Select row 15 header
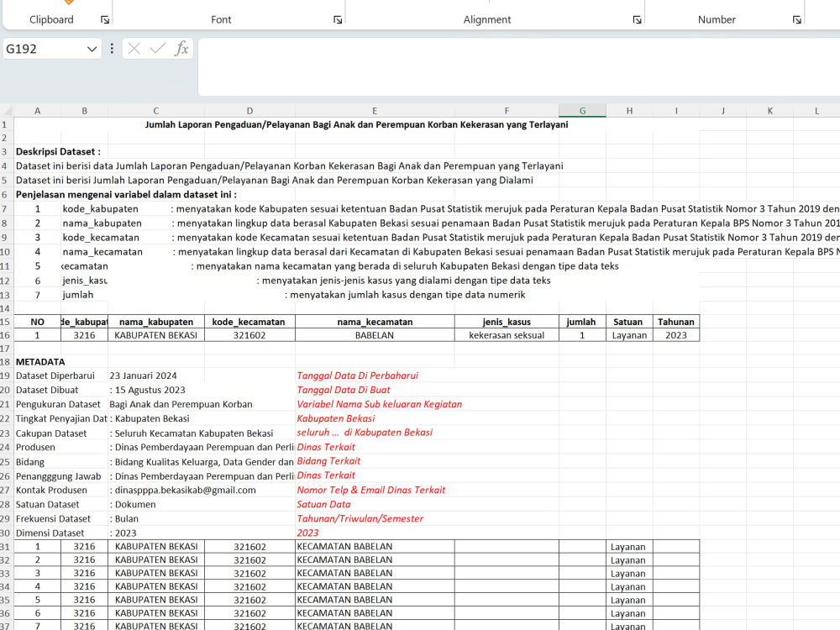The width and height of the screenshot is (840, 630). 5,322
